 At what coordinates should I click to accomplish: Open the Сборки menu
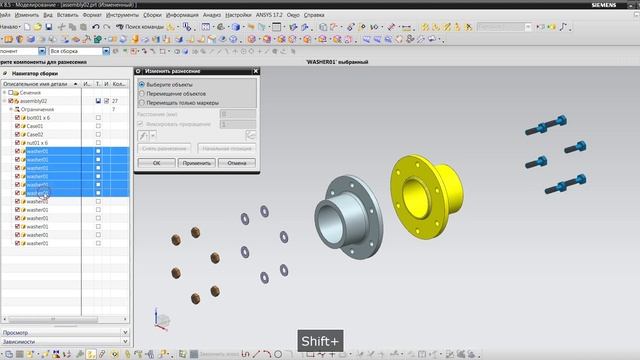(x=152, y=15)
